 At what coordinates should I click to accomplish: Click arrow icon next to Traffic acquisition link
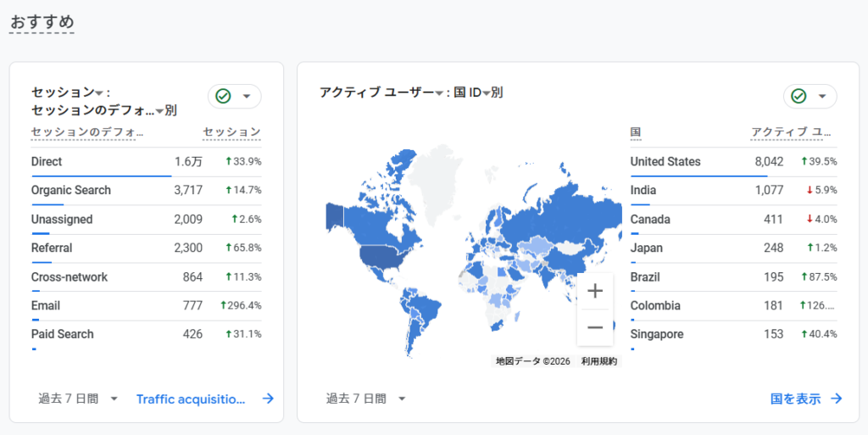click(268, 399)
